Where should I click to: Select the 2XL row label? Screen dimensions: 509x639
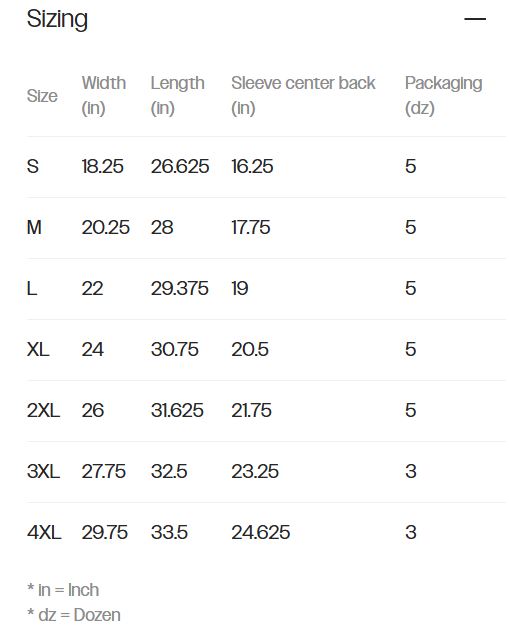coord(43,410)
